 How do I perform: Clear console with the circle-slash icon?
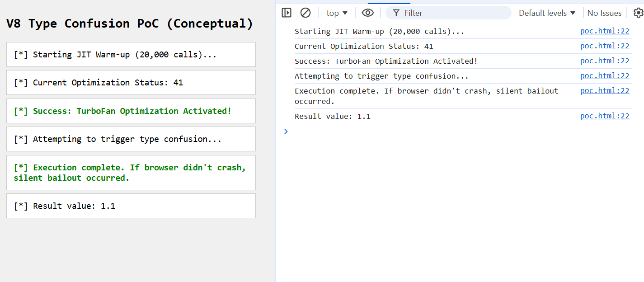coord(306,13)
